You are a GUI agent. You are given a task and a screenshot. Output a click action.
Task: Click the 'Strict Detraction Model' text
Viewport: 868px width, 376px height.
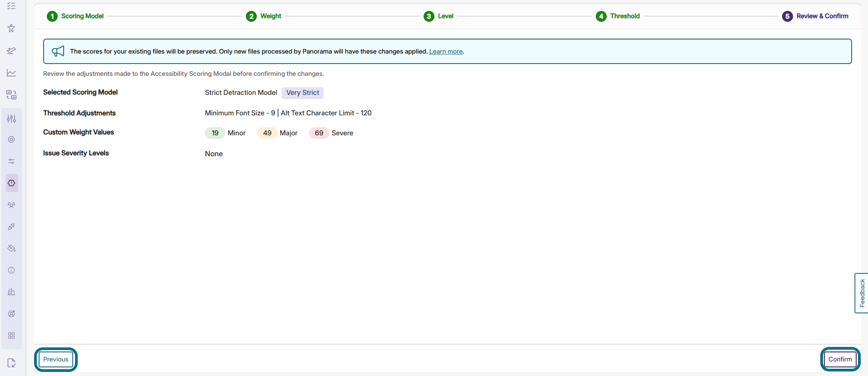coord(241,93)
